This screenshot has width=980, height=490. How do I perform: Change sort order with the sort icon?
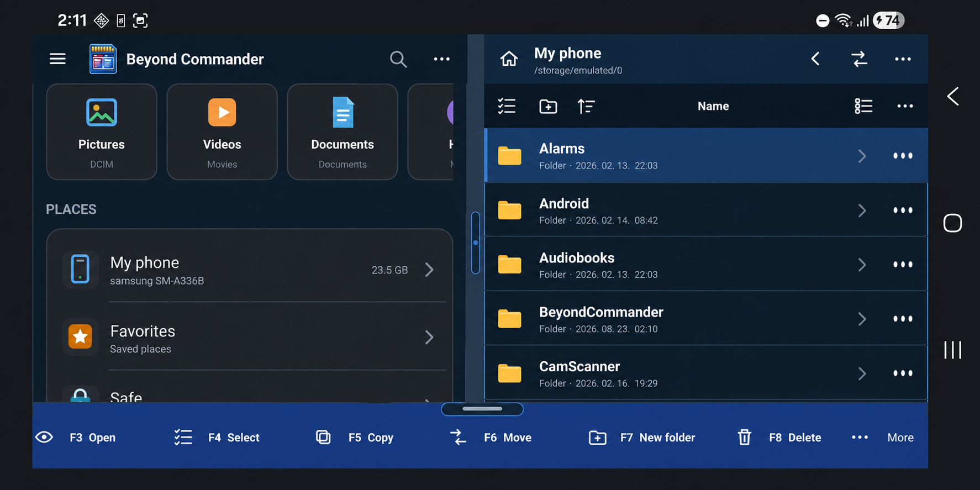pos(586,106)
